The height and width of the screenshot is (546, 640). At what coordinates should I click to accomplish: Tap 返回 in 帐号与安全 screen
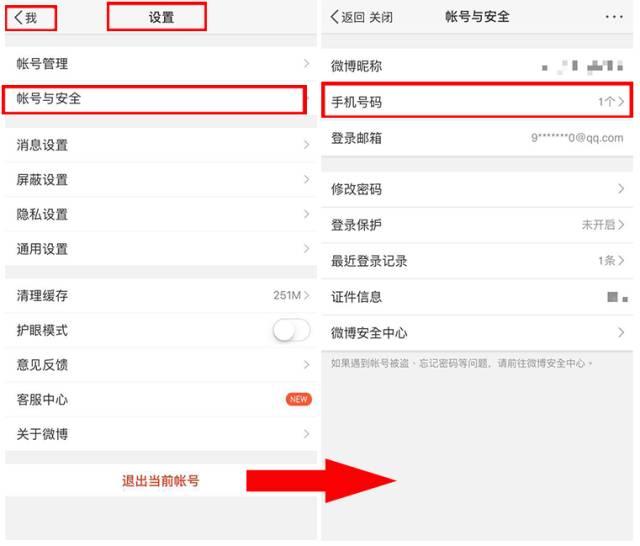348,17
